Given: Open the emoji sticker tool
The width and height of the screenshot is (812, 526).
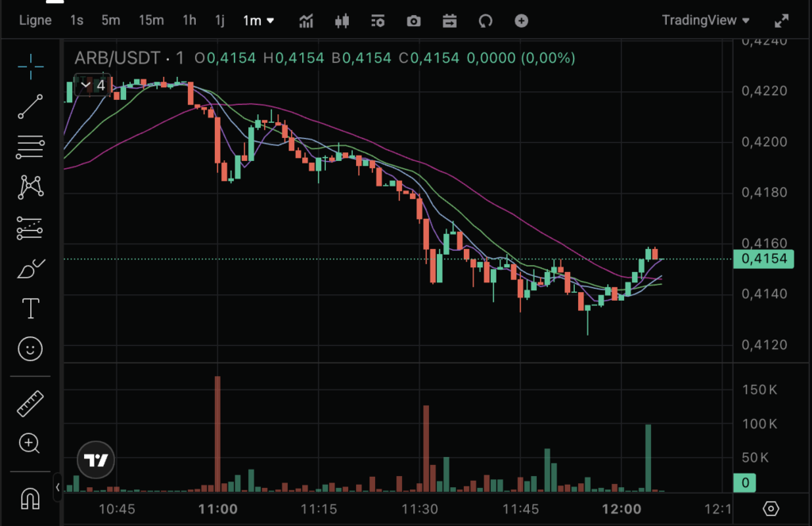Looking at the screenshot, I should [30, 348].
